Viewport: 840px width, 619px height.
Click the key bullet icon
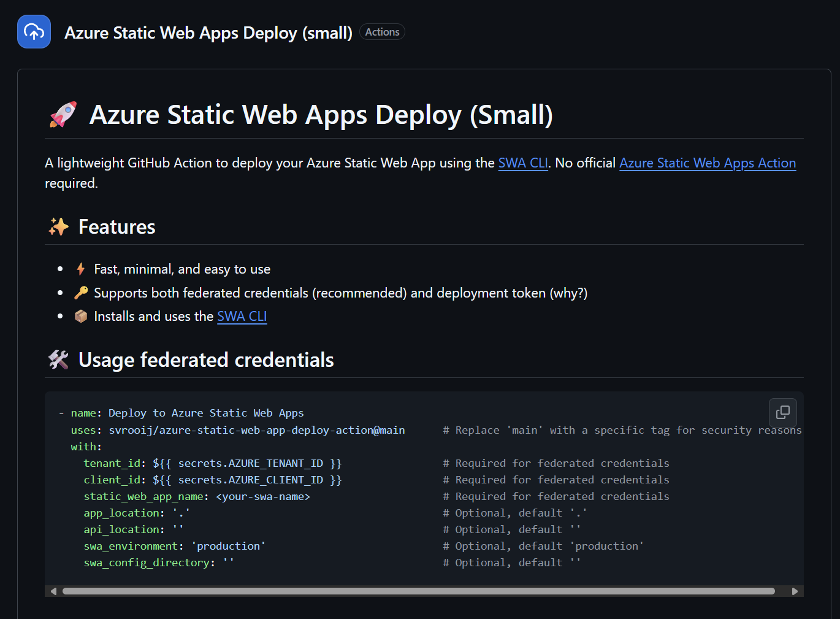(81, 293)
